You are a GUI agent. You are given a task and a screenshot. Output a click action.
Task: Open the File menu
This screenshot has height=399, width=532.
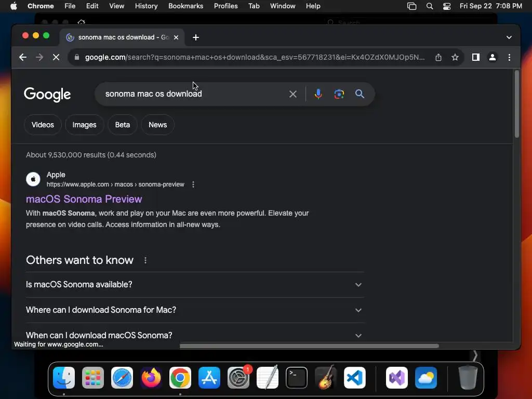pos(70,6)
